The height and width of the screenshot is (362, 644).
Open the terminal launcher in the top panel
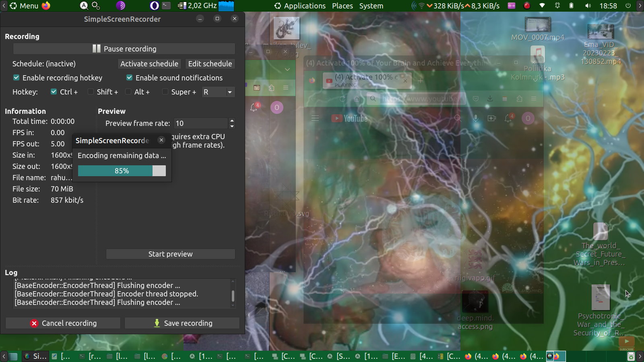click(x=166, y=6)
